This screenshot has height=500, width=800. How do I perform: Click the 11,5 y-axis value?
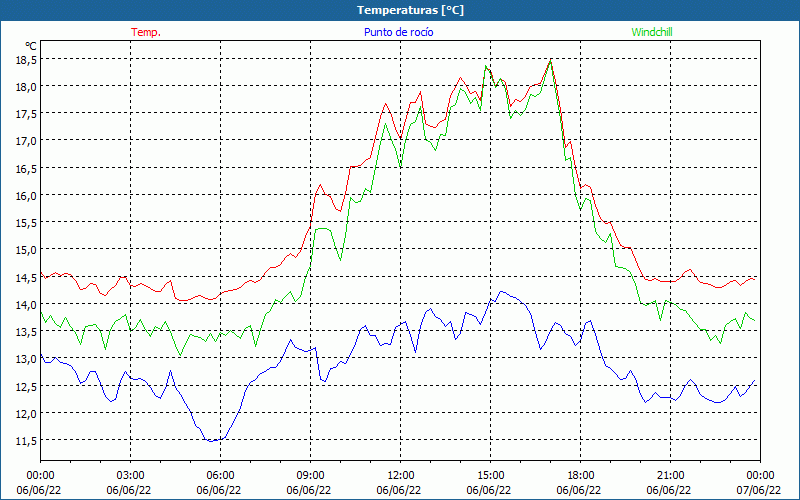27,441
